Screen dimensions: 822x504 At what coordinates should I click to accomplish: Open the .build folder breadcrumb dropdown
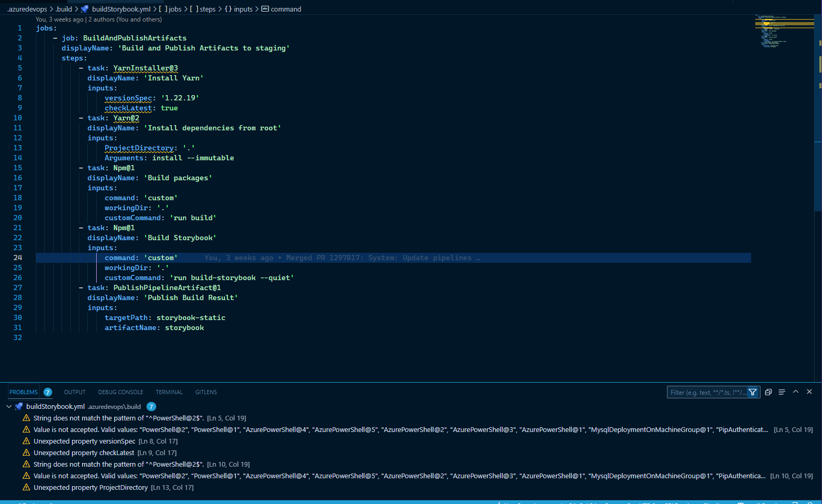tap(64, 9)
